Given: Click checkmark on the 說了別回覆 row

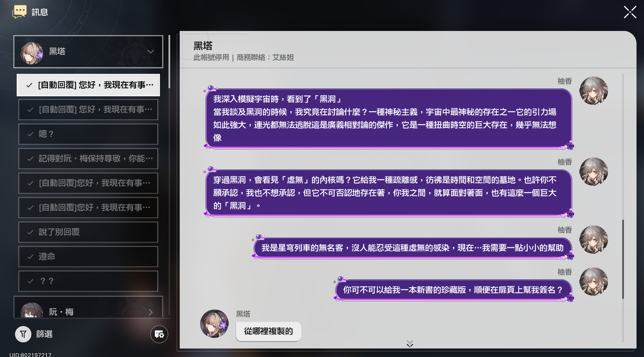Looking at the screenshot, I should (x=31, y=232).
